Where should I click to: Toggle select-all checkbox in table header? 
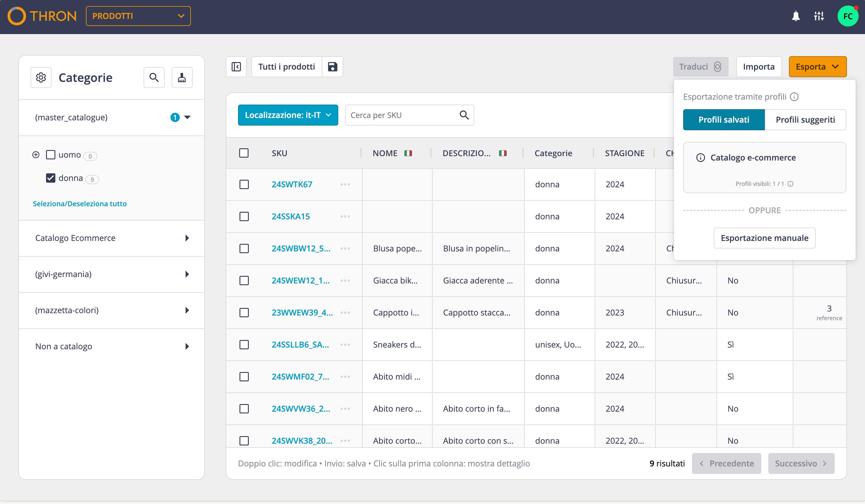[244, 153]
